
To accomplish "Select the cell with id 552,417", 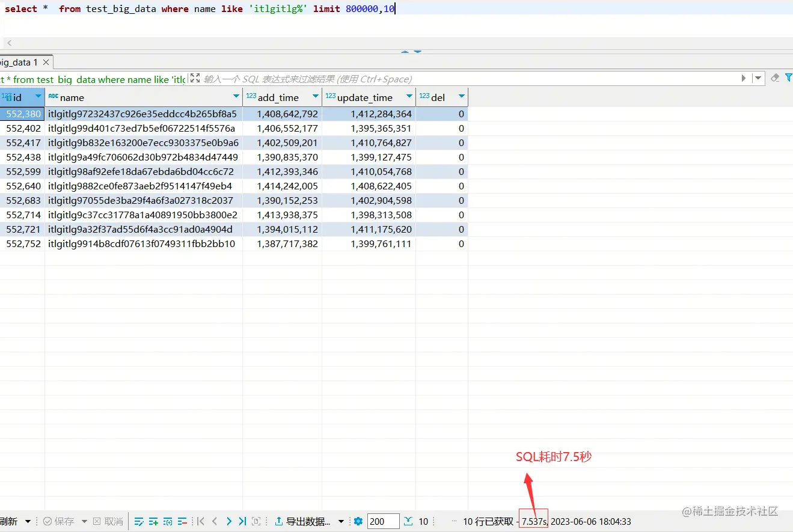I will [22, 142].
